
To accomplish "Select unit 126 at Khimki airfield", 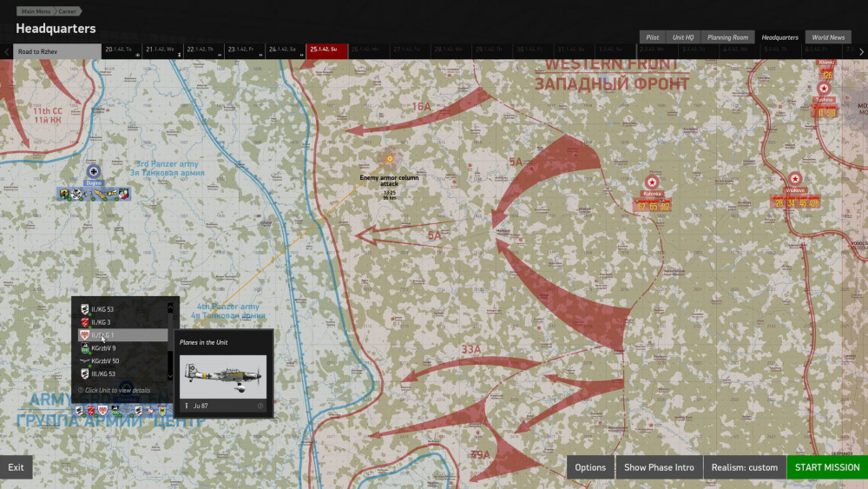I will pyautogui.click(x=827, y=76).
